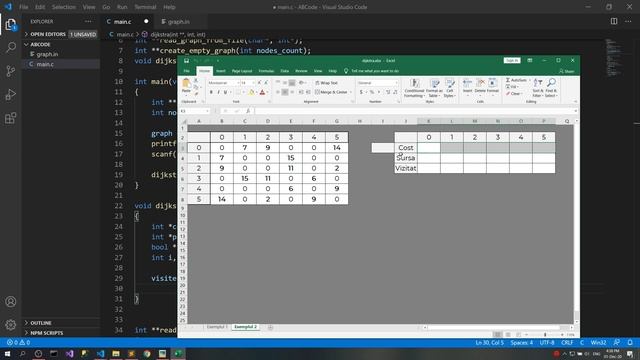Click the Clear button in Editing group
Image resolution: width=640 pixels, height=360 pixels.
(x=513, y=94)
